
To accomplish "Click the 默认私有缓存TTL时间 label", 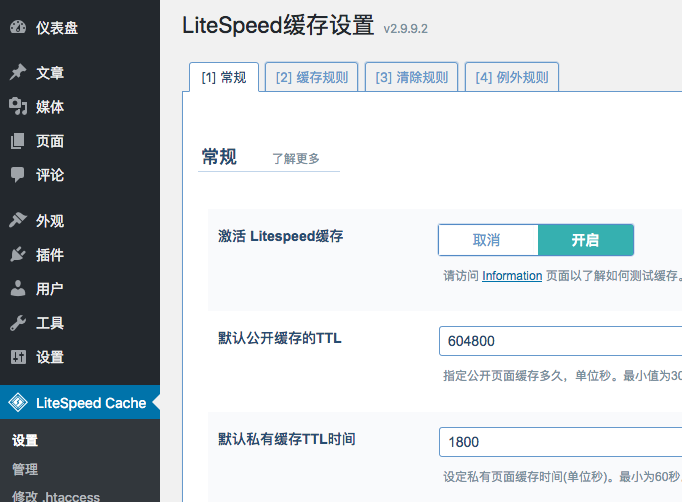I will click(287, 439).
